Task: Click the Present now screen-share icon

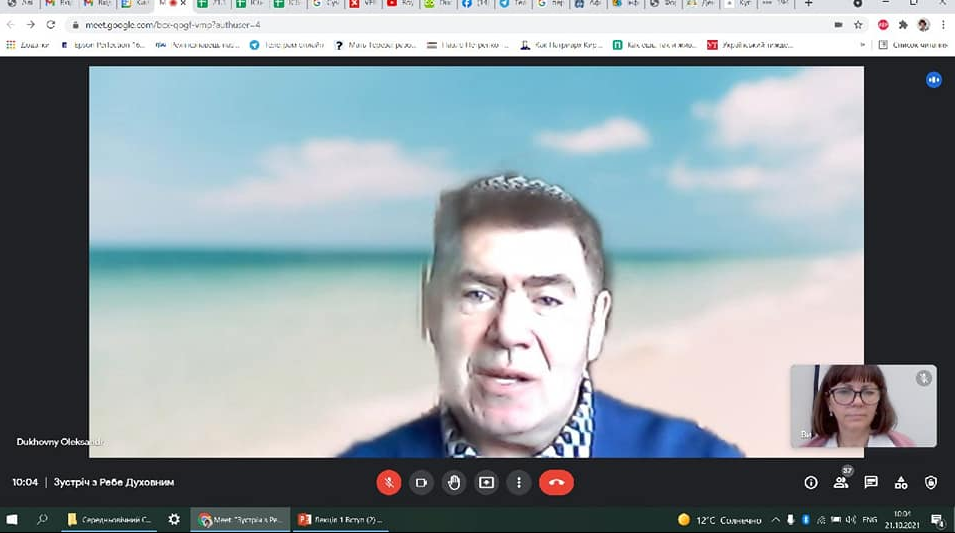Action: point(486,482)
